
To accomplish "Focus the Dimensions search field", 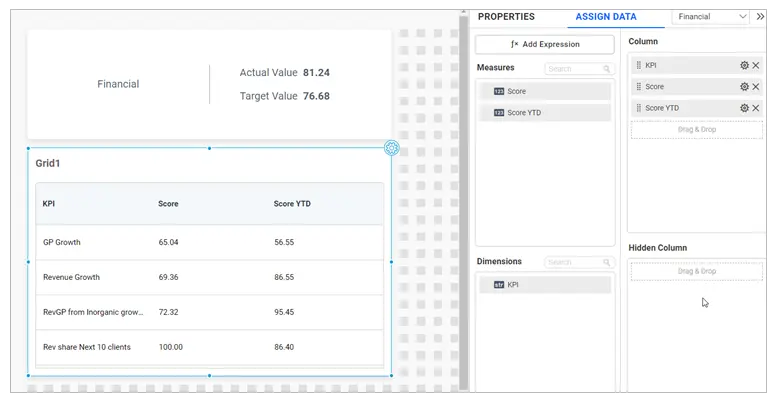I will tap(579, 262).
